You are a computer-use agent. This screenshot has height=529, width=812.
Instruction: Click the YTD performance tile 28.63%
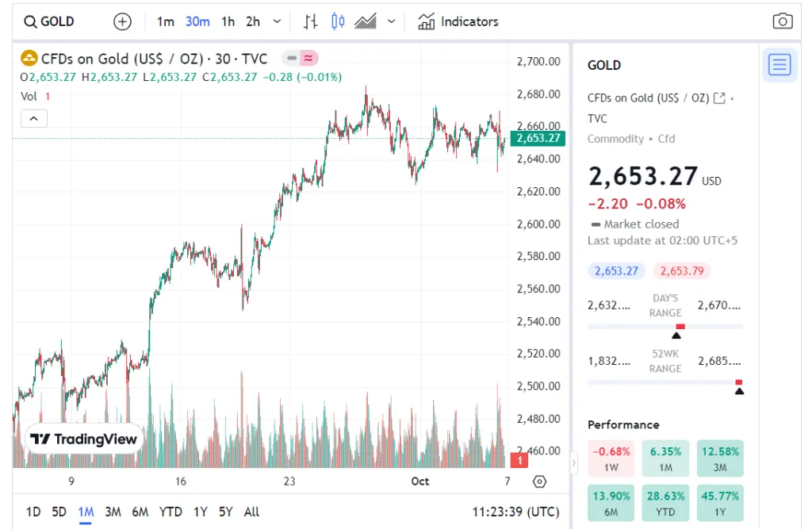click(665, 503)
